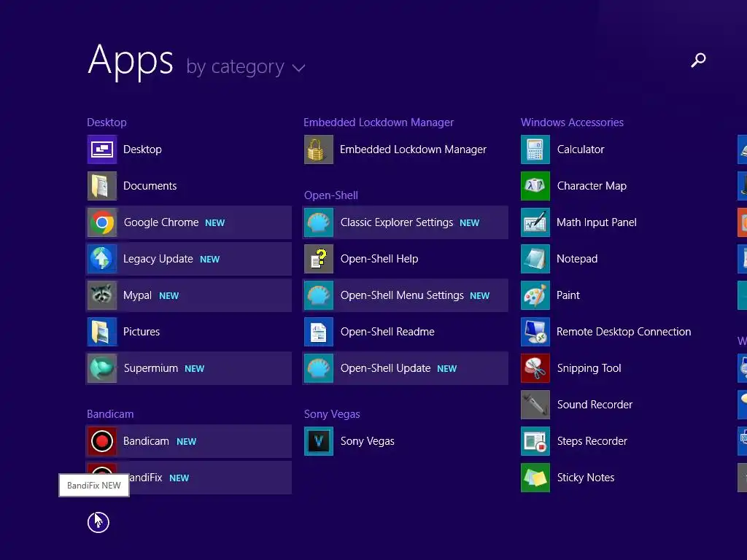Click the Bandicam category header
The image size is (747, 560).
(x=110, y=414)
